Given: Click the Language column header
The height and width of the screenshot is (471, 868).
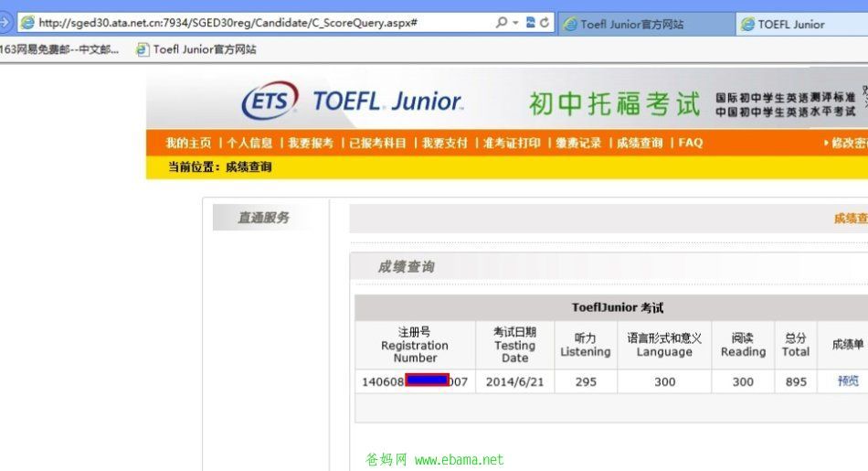Looking at the screenshot, I should point(664,345).
